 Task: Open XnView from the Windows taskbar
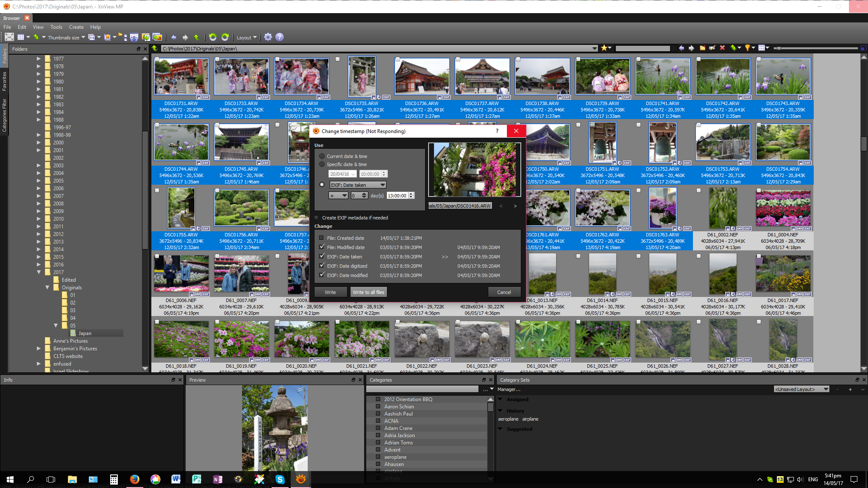pyautogui.click(x=300, y=479)
